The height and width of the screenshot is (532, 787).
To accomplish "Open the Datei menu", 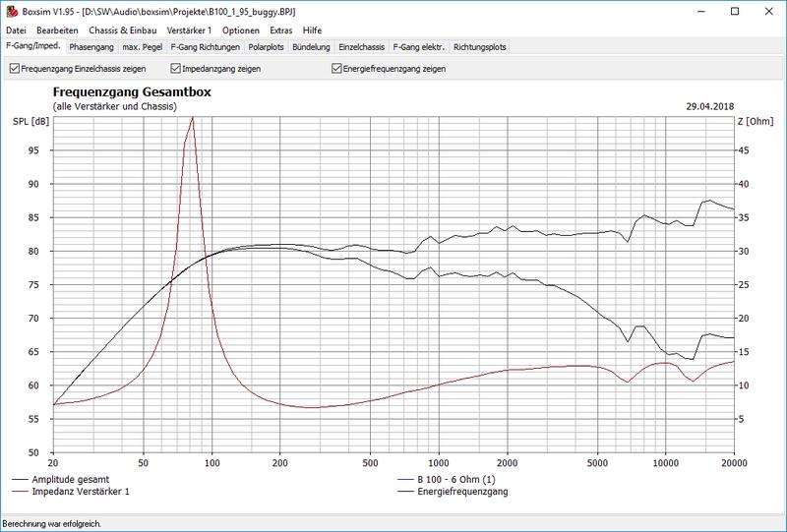I will pos(16,30).
